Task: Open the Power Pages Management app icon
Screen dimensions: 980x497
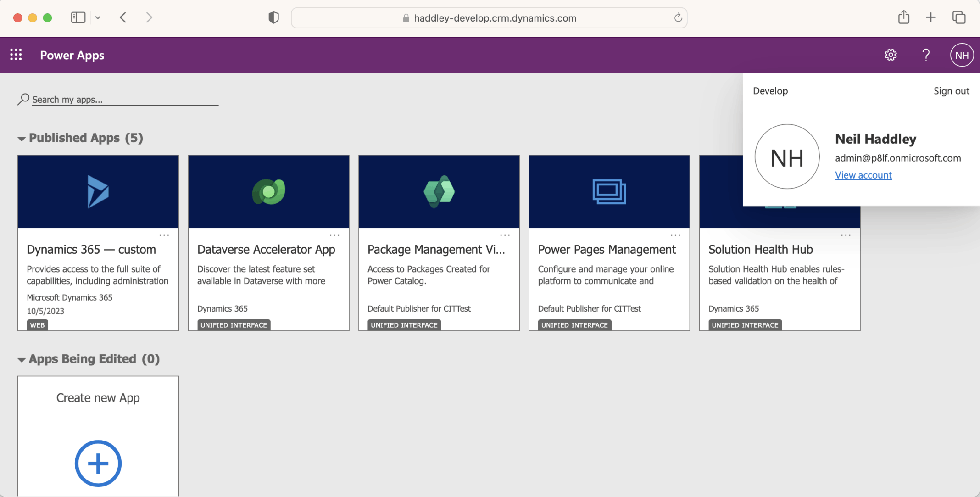Action: point(609,191)
